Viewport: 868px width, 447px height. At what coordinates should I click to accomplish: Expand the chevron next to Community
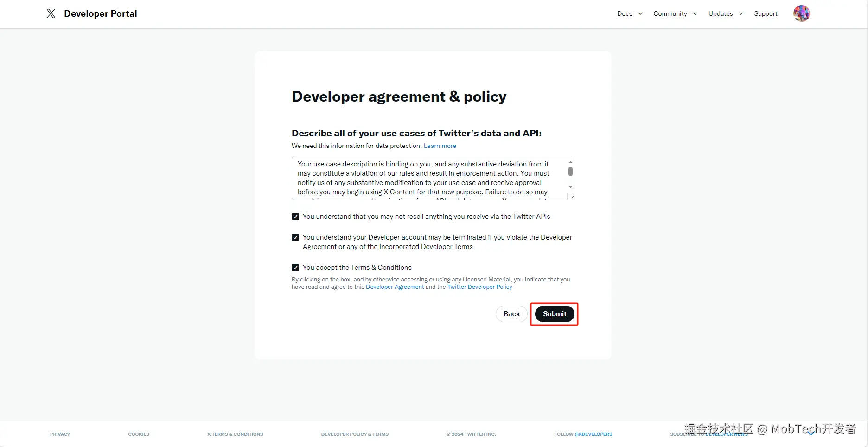click(695, 13)
